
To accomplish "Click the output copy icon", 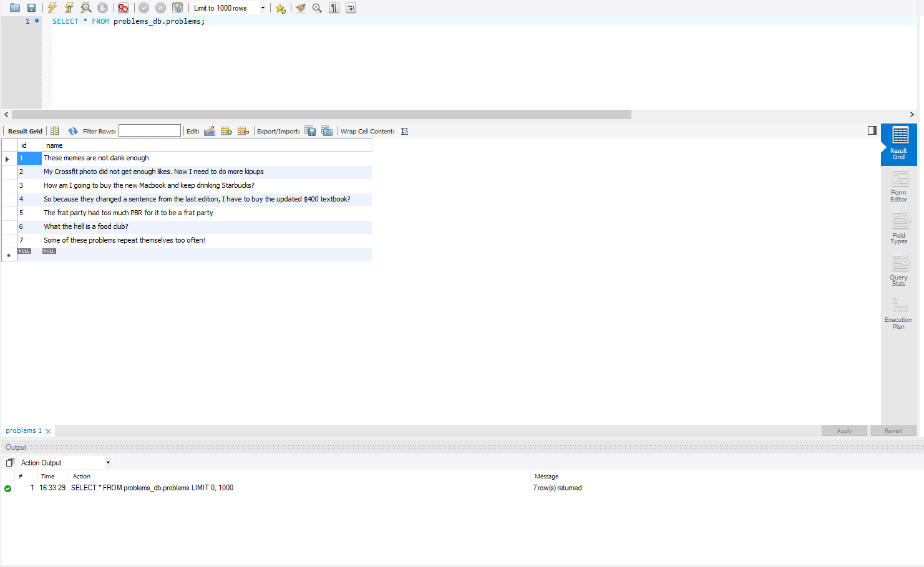I will [10, 462].
